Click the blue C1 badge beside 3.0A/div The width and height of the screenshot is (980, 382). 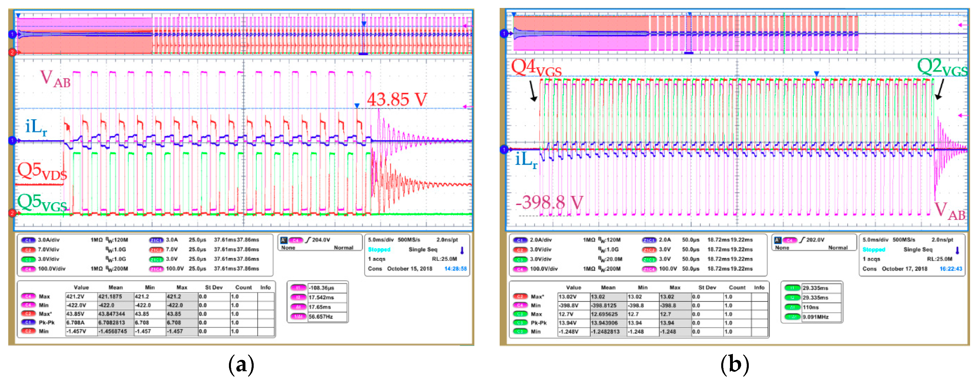(x=28, y=240)
